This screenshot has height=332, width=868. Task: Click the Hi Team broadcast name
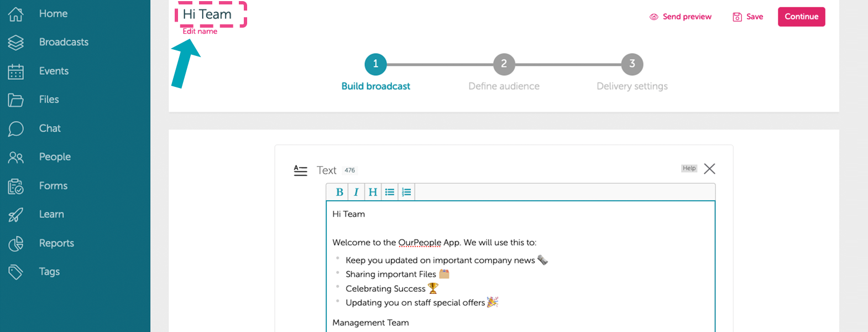(x=207, y=14)
